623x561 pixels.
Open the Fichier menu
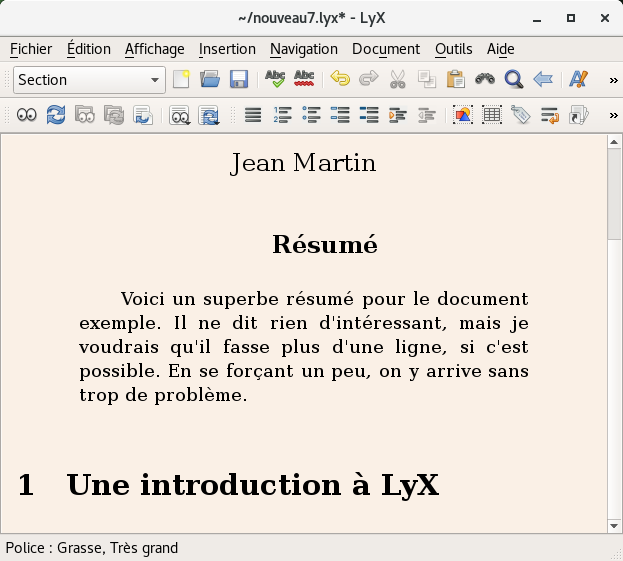[31, 49]
